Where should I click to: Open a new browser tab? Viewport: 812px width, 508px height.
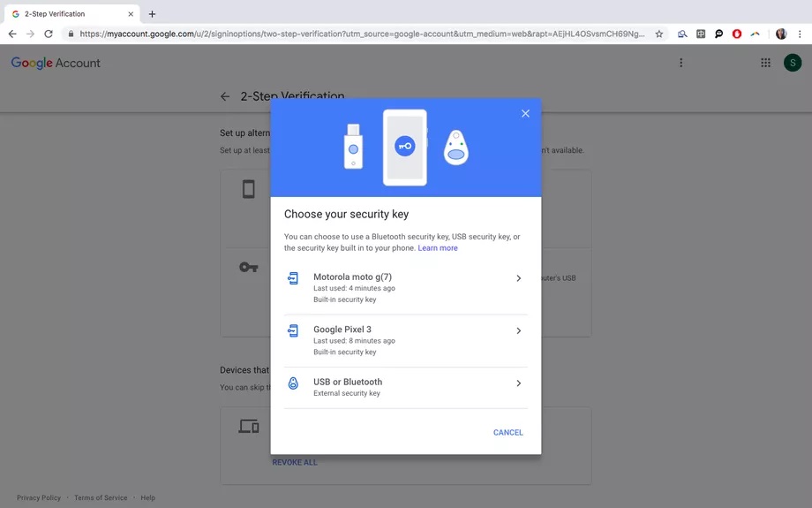pos(152,14)
